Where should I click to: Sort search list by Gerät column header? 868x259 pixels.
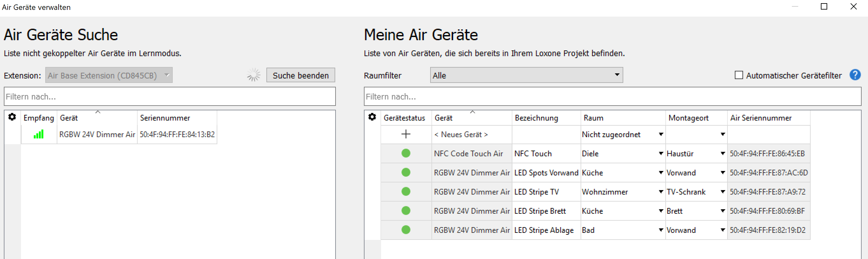(97, 118)
